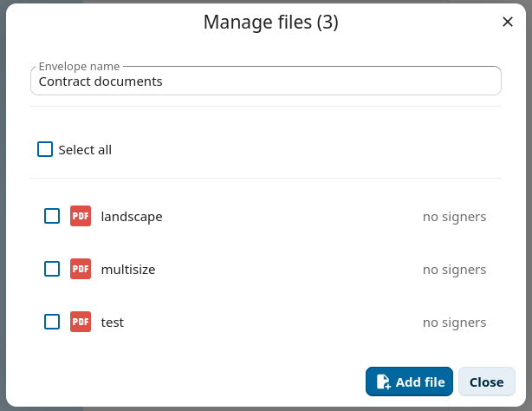Dismiss dialog with the X icon
Viewport: 532px width, 411px height.
(x=508, y=22)
